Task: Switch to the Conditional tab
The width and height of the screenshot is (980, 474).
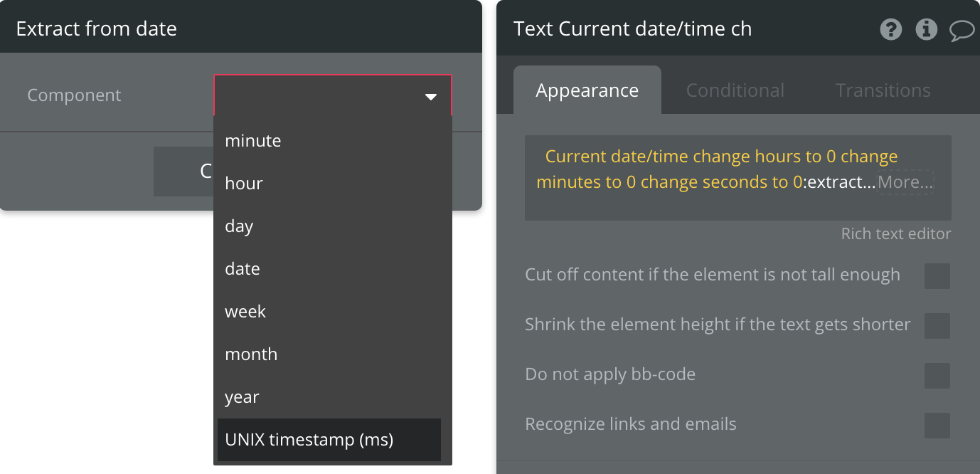Action: click(x=735, y=91)
